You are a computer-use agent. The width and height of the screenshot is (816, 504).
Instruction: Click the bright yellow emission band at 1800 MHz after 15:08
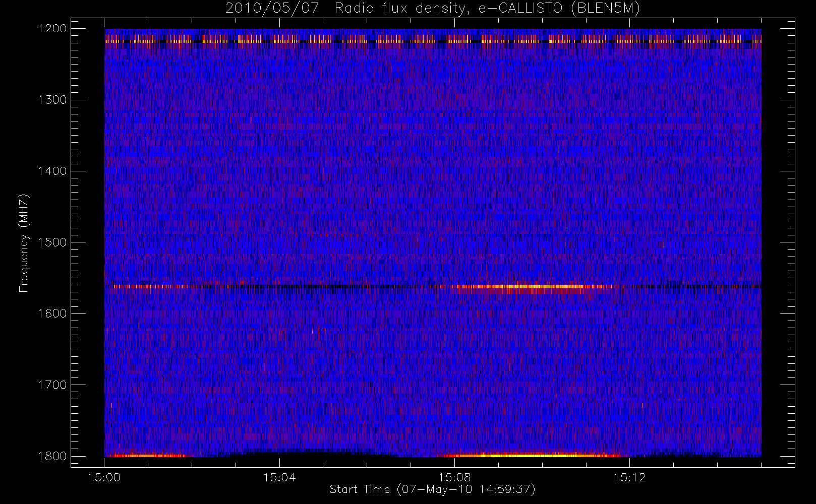coord(532,456)
